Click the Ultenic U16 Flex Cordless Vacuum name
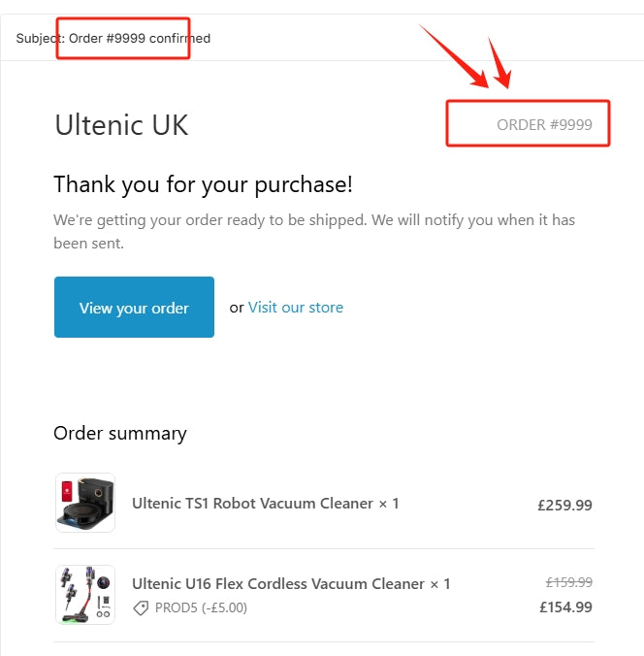The width and height of the screenshot is (644, 656). click(x=278, y=584)
